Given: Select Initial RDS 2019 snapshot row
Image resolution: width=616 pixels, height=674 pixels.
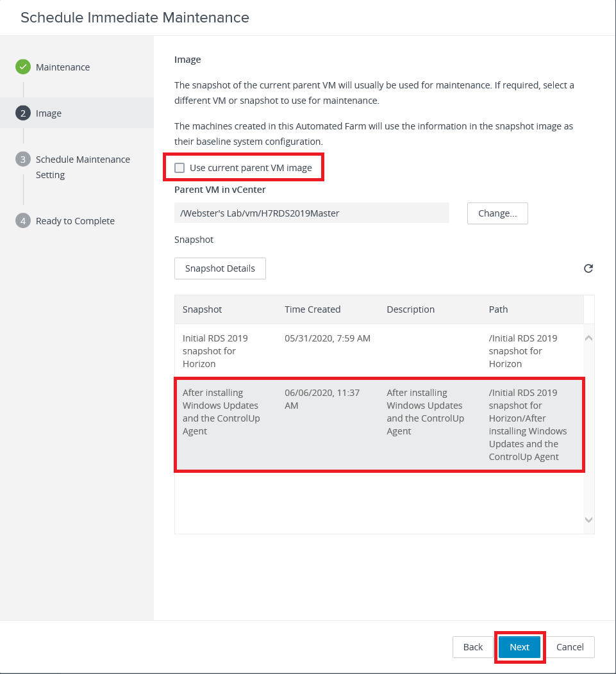Looking at the screenshot, I should pos(378,350).
